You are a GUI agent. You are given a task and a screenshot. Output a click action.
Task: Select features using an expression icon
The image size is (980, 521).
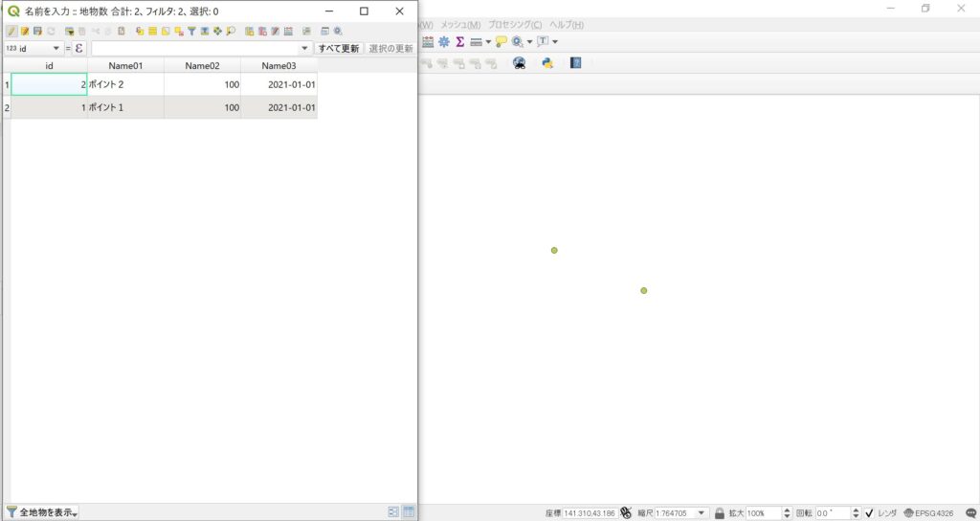tap(140, 31)
